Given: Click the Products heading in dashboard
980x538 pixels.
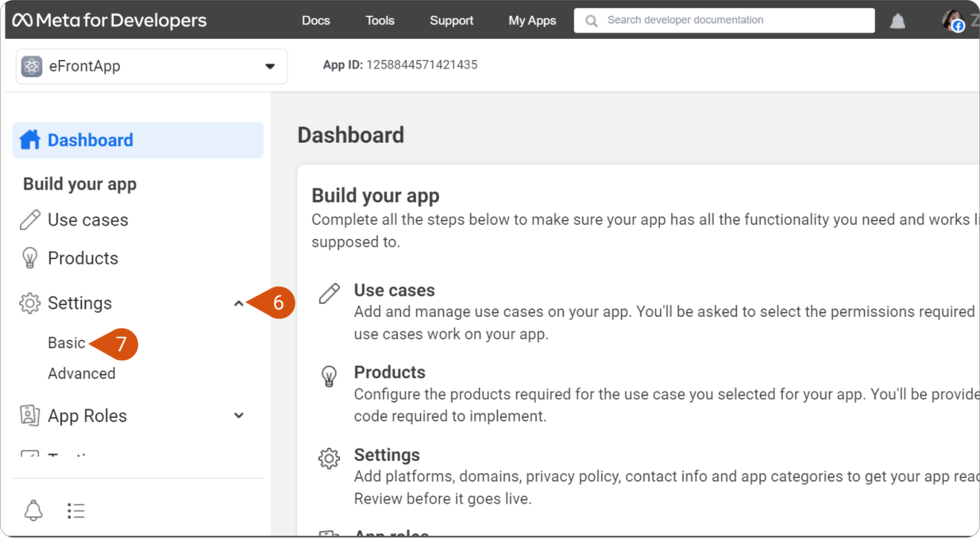Looking at the screenshot, I should [389, 372].
